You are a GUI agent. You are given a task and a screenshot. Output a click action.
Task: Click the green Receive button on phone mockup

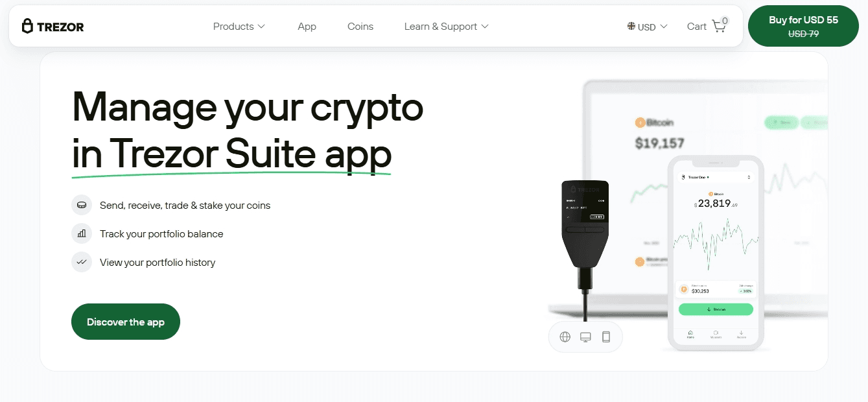click(x=716, y=309)
